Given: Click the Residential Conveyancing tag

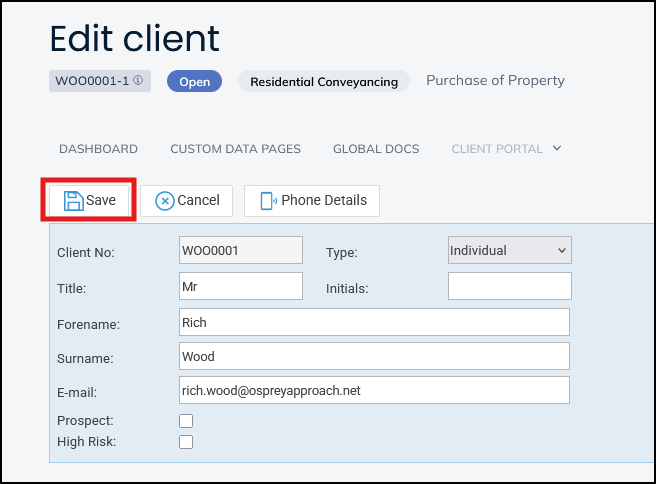Looking at the screenshot, I should pyautogui.click(x=324, y=82).
